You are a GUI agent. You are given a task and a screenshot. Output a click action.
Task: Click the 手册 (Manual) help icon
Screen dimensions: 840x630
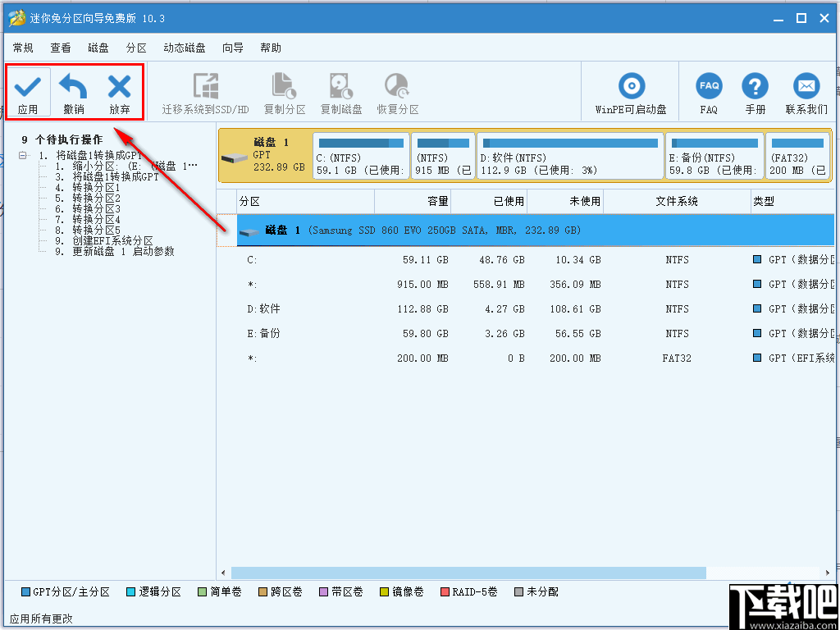755,90
